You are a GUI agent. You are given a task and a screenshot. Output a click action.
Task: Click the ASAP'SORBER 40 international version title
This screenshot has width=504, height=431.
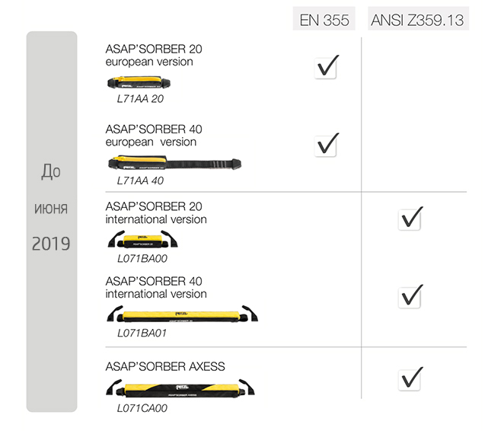click(156, 288)
